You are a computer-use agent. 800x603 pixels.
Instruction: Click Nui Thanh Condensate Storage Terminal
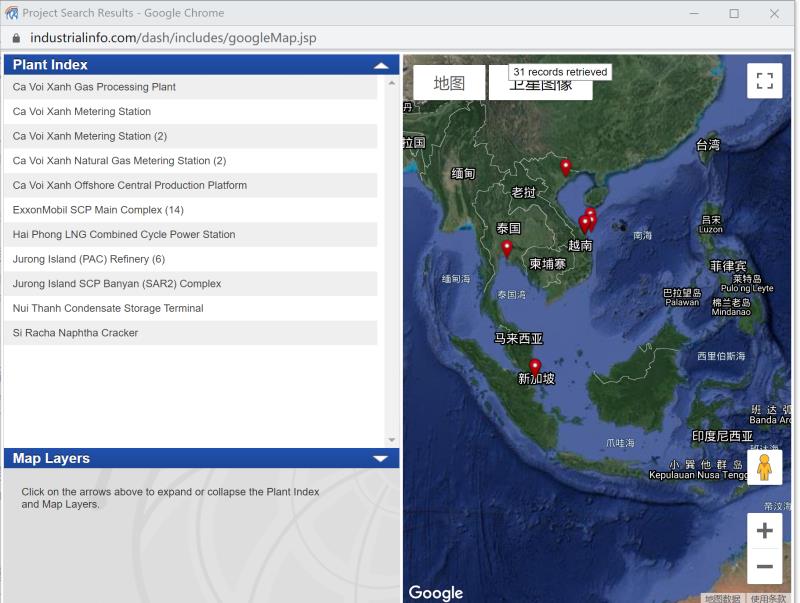tap(108, 308)
